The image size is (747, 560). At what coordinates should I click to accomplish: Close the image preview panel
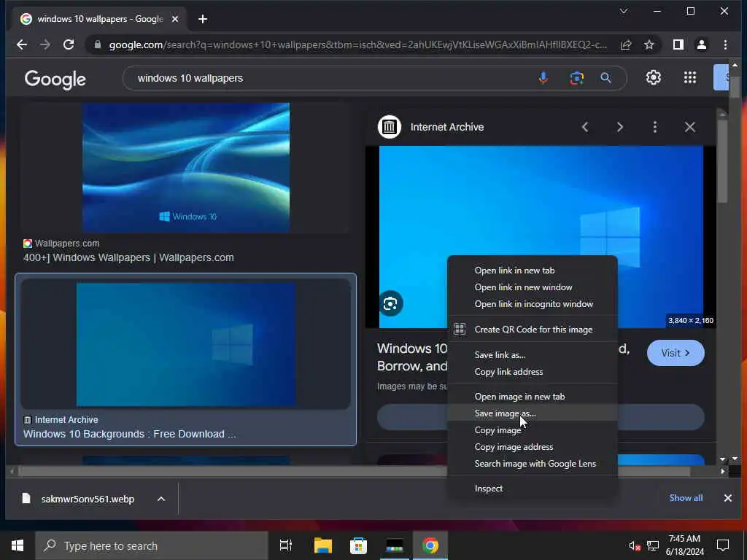pos(690,127)
